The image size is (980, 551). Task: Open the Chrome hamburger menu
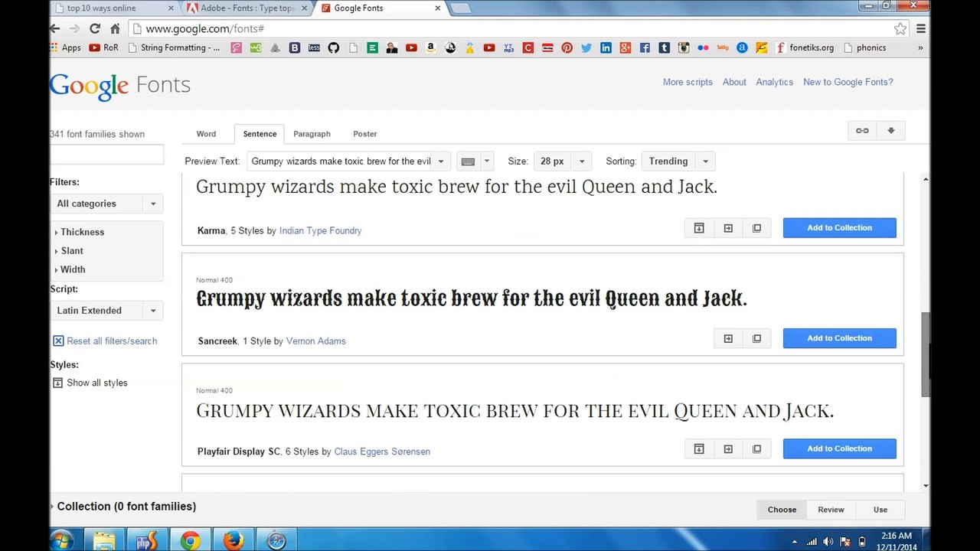point(921,28)
